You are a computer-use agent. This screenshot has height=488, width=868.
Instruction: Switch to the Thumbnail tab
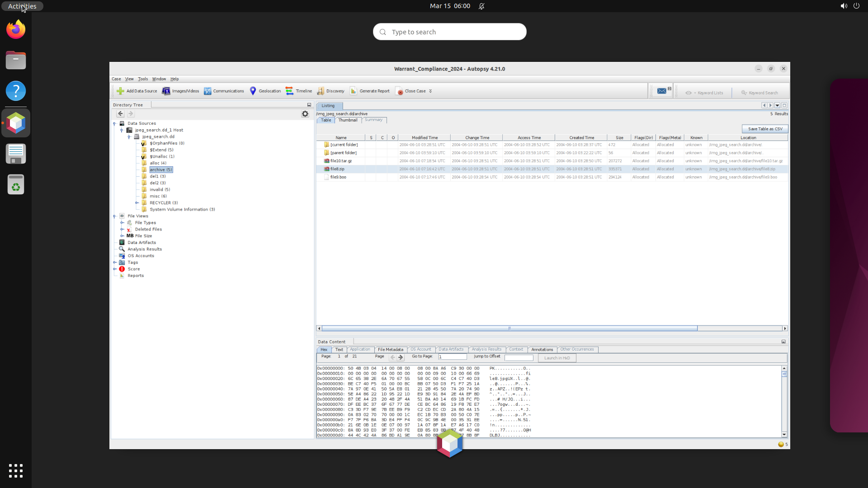(347, 120)
